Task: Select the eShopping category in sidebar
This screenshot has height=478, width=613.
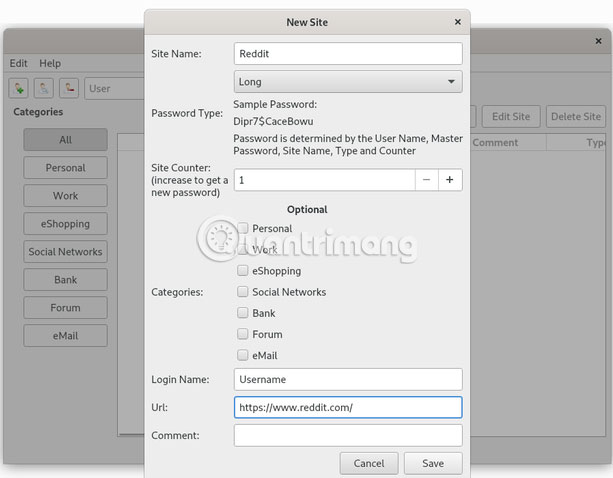Action: (x=66, y=224)
